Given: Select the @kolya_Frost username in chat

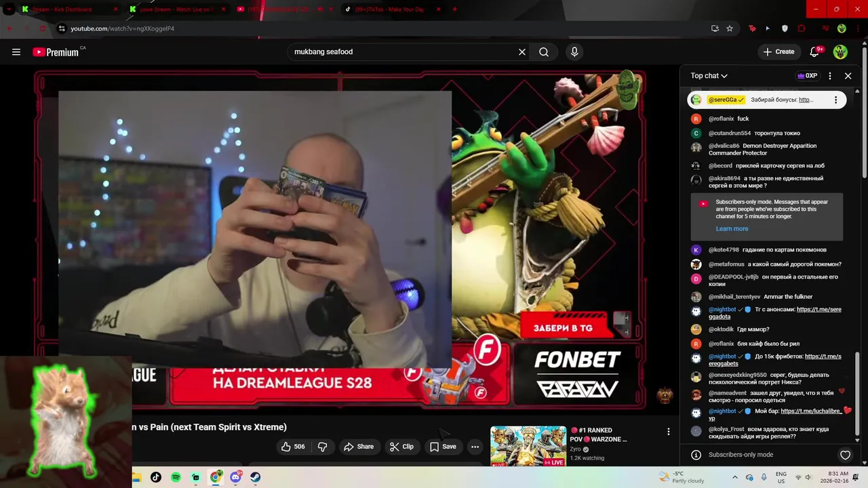Looking at the screenshot, I should (x=726, y=430).
